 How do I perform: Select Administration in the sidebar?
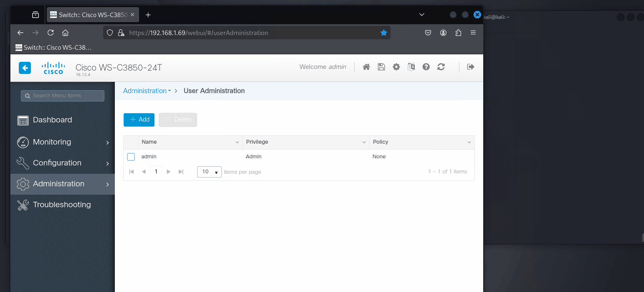click(63, 184)
